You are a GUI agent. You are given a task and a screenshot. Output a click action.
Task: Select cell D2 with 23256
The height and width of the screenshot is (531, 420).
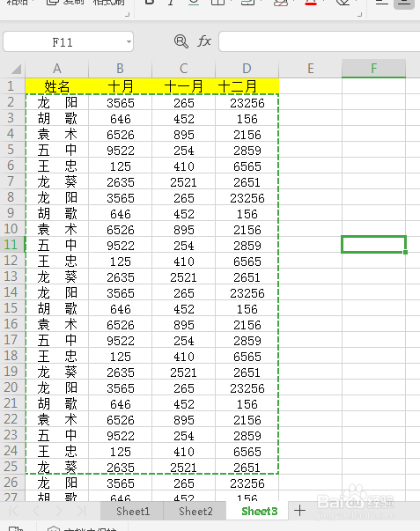click(x=247, y=102)
